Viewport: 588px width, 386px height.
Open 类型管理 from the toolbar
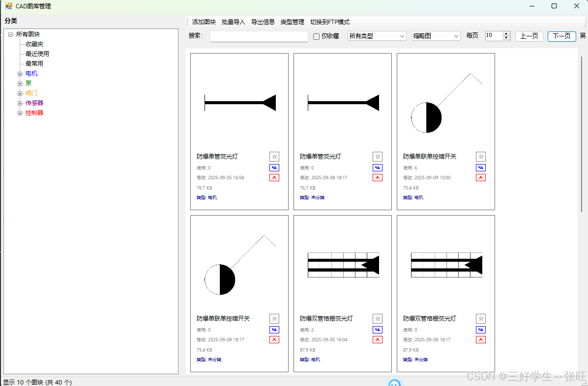pos(293,22)
